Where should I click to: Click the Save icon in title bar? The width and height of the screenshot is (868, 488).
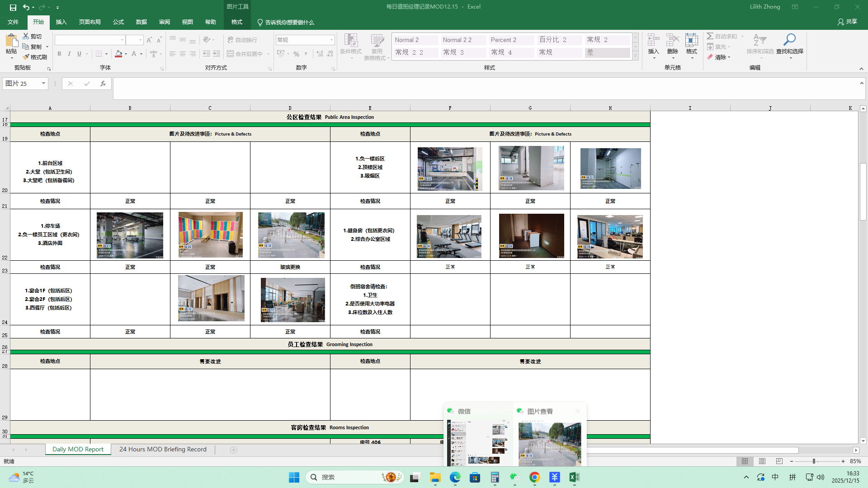(13, 7)
